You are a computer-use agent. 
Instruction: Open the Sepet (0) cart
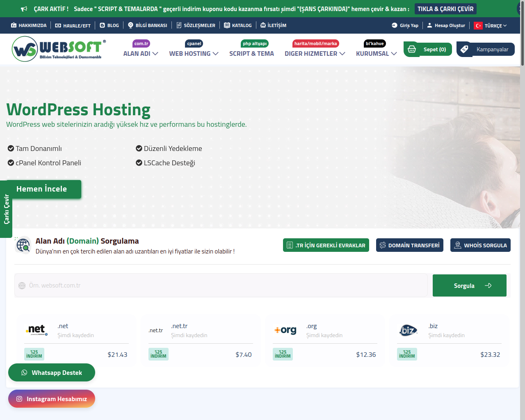(x=428, y=49)
